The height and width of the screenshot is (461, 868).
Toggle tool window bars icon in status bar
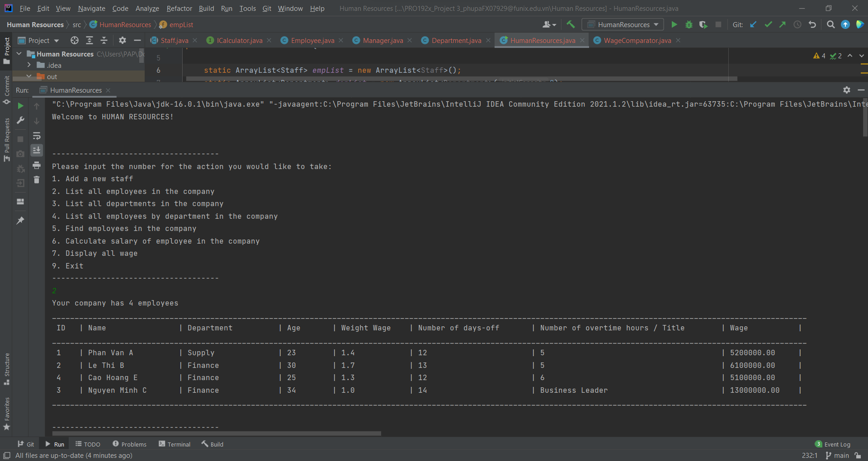7,456
